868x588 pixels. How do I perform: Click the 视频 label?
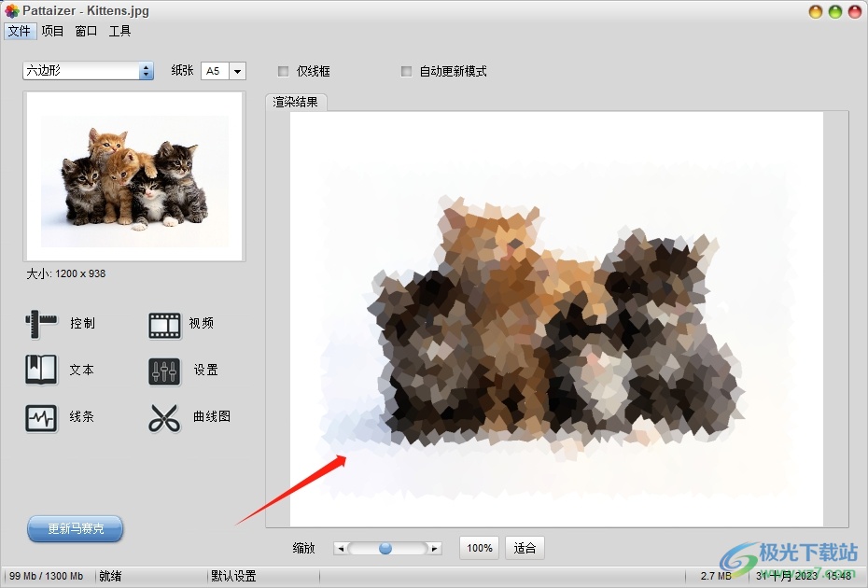[201, 323]
